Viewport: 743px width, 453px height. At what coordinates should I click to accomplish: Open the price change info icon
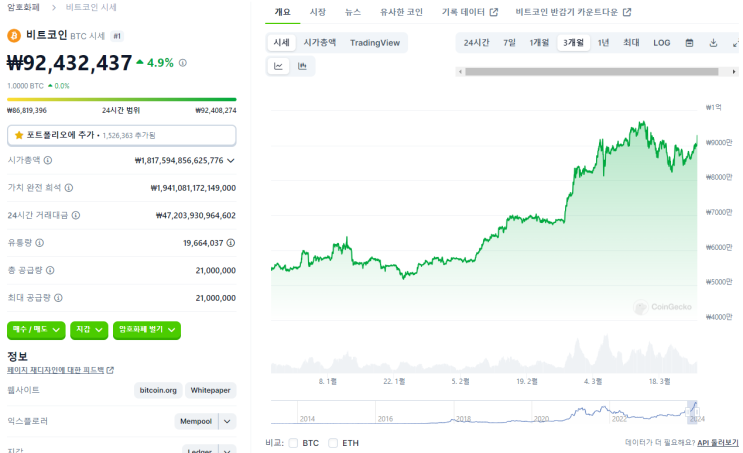[x=182, y=63]
